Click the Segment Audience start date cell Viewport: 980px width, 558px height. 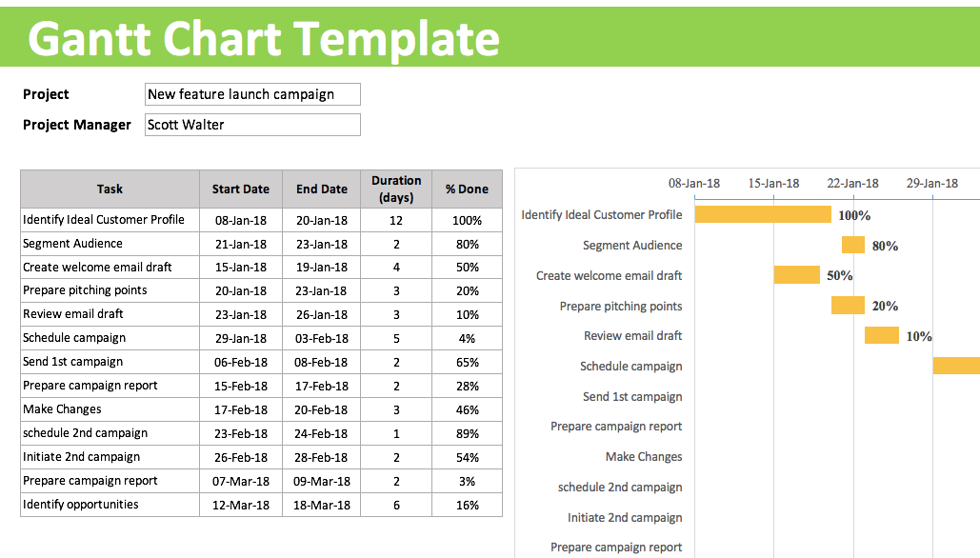[x=241, y=244]
